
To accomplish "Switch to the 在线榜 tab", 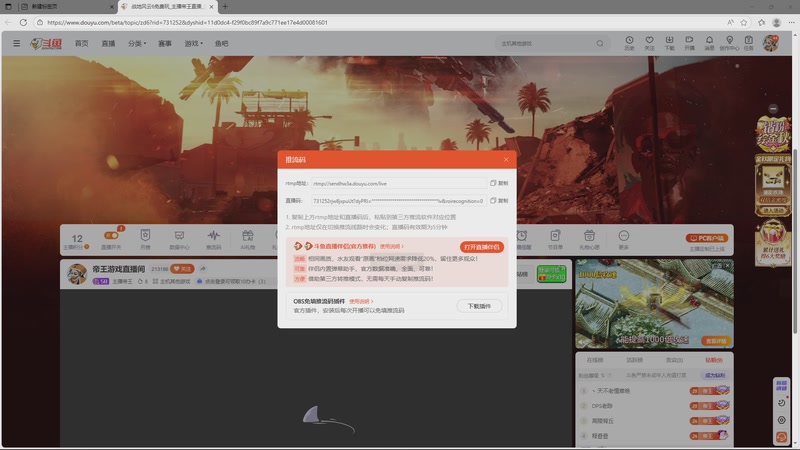I will 594,360.
